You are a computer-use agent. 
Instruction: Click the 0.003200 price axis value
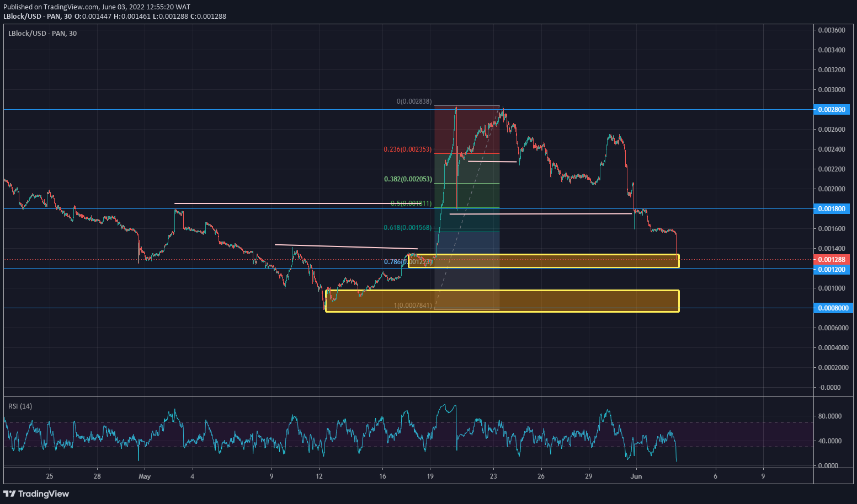pos(832,70)
